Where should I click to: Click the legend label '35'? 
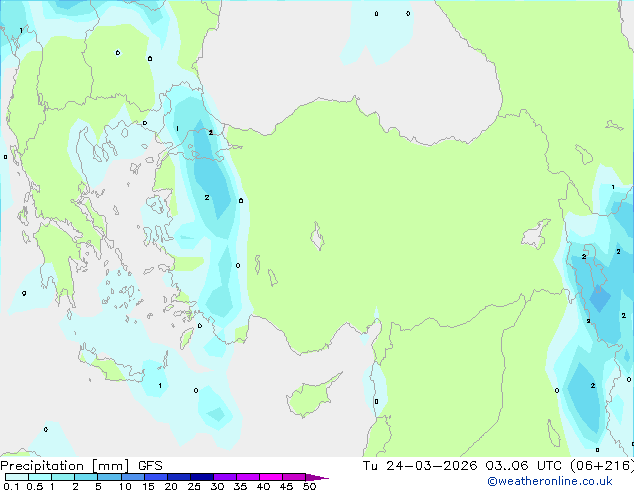pyautogui.click(x=240, y=486)
